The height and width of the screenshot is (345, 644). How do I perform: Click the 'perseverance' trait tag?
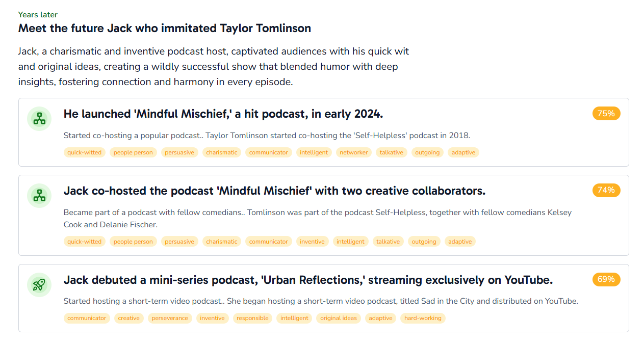(170, 318)
